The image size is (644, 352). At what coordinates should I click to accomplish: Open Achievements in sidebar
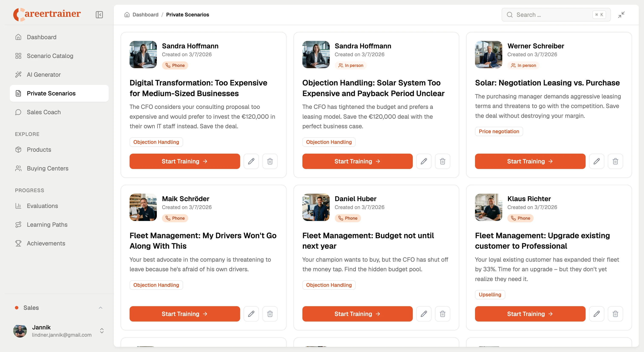click(59, 243)
